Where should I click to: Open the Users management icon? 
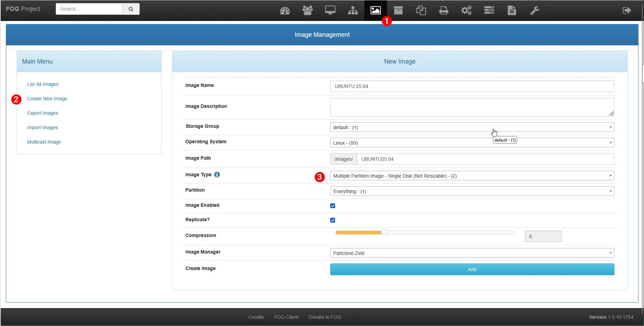307,11
